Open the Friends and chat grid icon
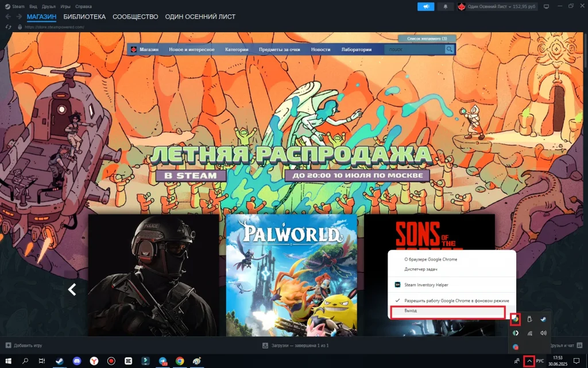The height and width of the screenshot is (368, 588). point(580,345)
